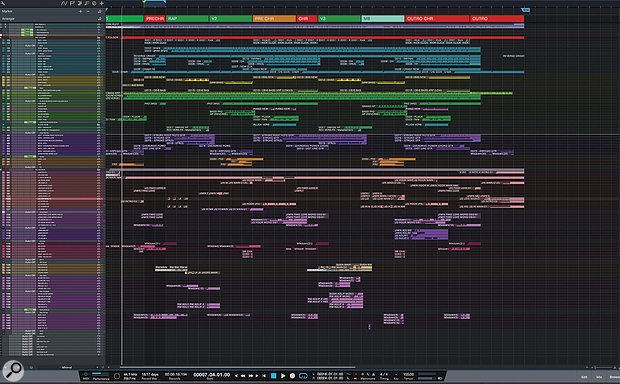Open the Edit view button
The height and width of the screenshot is (384, 620).
(x=584, y=377)
